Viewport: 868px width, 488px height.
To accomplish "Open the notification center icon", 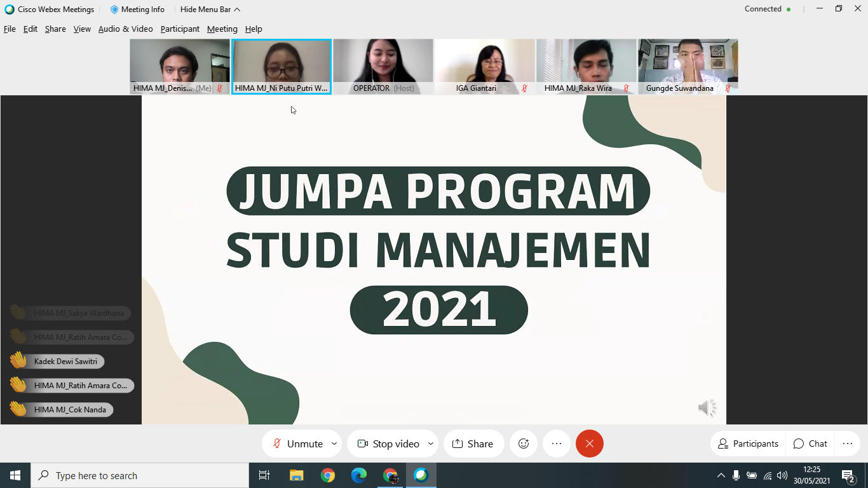I will (849, 475).
